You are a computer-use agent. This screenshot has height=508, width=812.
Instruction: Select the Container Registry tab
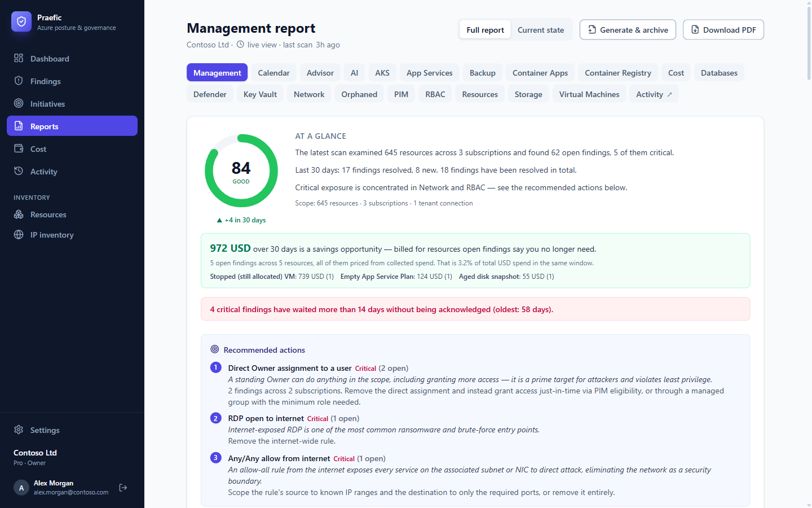click(x=618, y=73)
